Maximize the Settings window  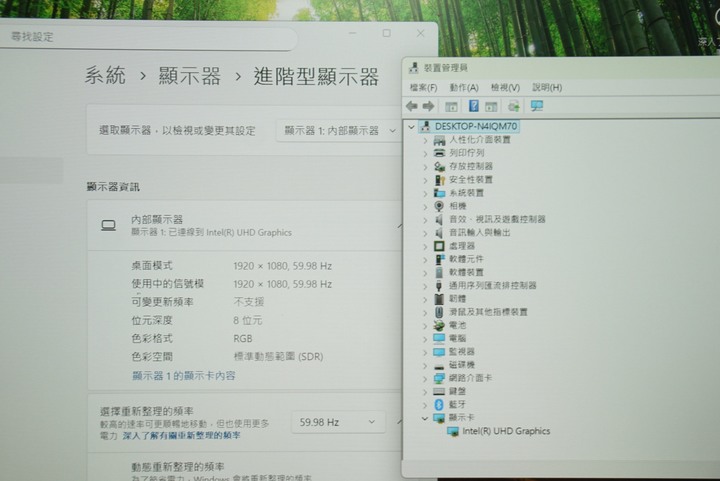(x=387, y=33)
